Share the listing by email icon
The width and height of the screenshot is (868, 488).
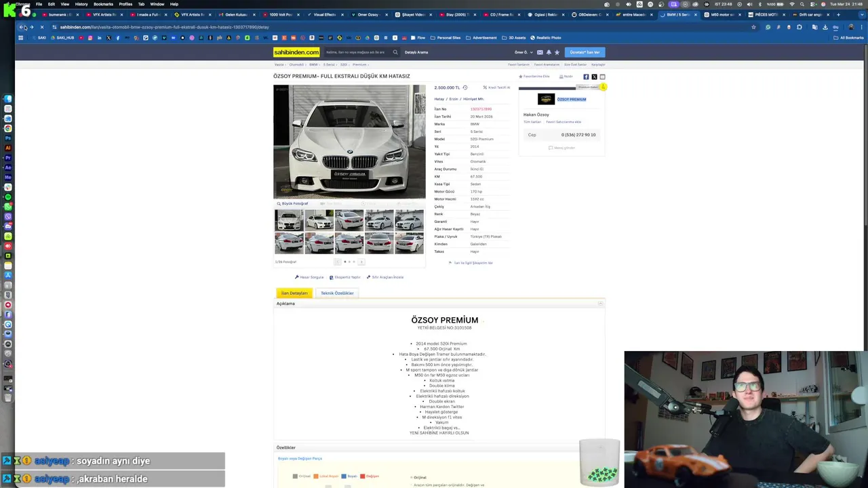(602, 77)
